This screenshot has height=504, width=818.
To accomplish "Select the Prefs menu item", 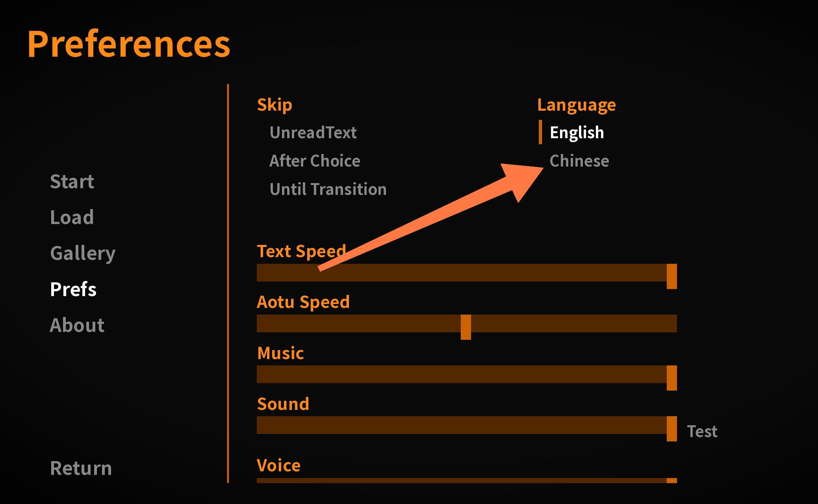I will (73, 289).
